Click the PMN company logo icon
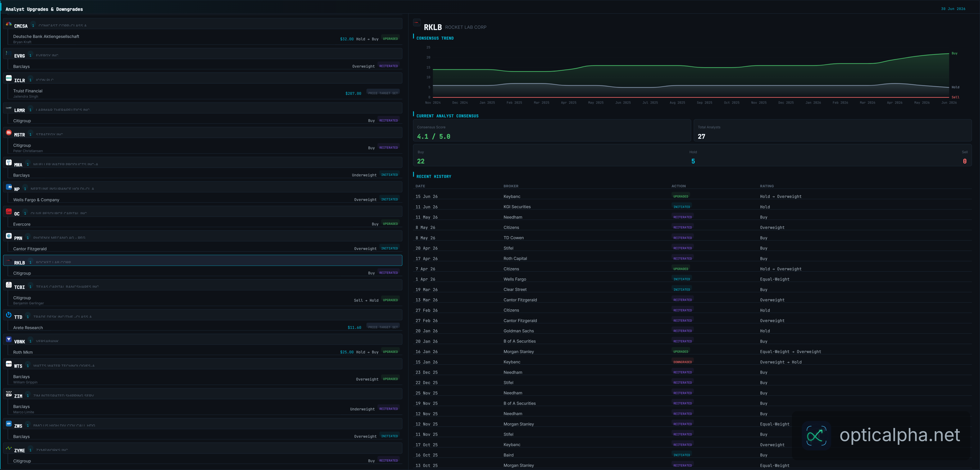 pos(9,236)
